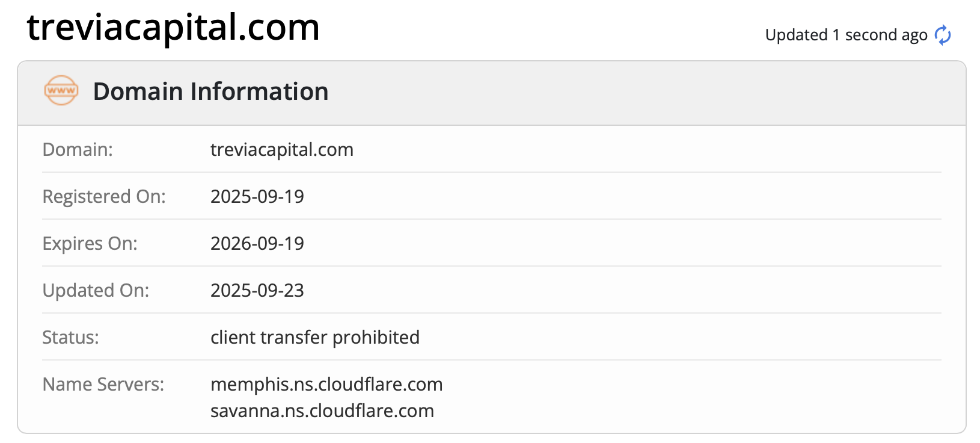This screenshot has width=980, height=443.
Task: Open the memphis.ns.cloudflare.com name server
Action: [326, 384]
